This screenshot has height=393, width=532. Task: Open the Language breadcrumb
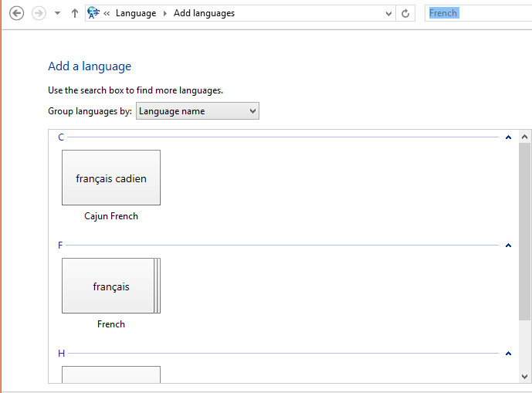point(136,14)
